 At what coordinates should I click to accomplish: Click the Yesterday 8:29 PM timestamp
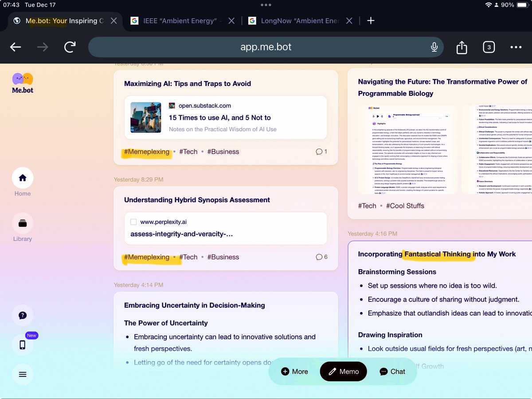pyautogui.click(x=138, y=180)
